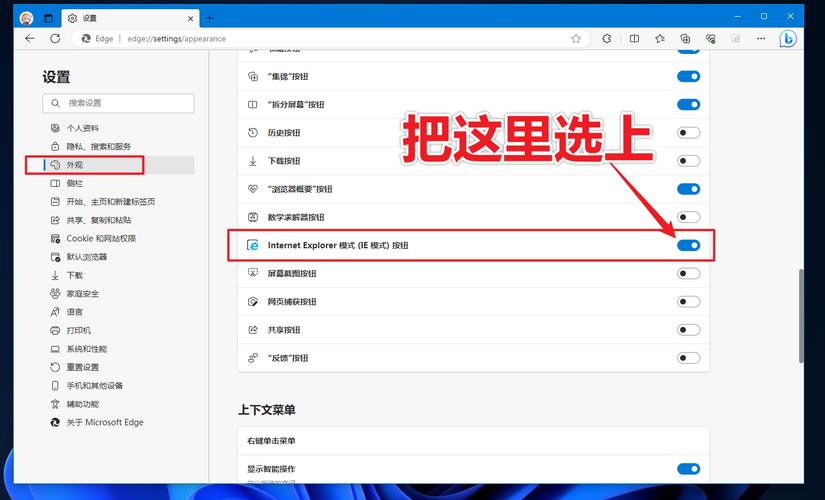Enable the "反馈"按钮 switch
The image size is (825, 500).
coord(688,358)
